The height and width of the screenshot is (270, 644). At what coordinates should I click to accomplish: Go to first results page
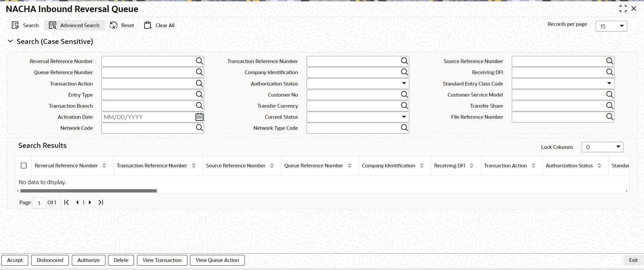coord(66,202)
